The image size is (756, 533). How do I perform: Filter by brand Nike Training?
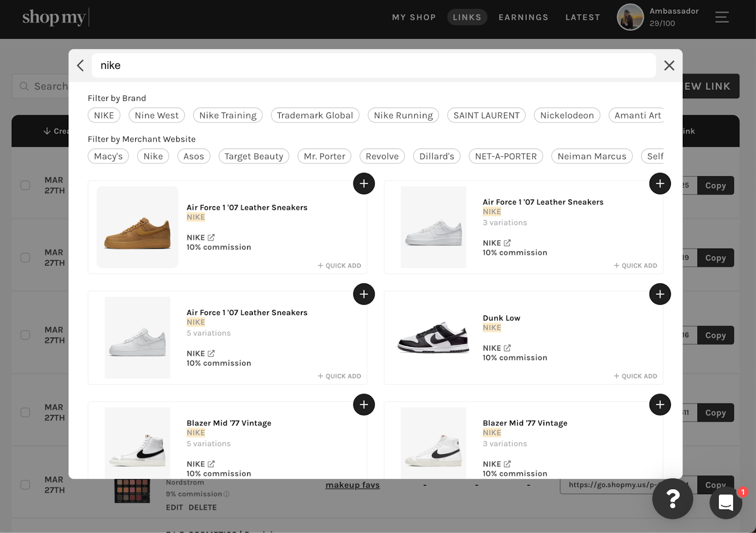[228, 115]
